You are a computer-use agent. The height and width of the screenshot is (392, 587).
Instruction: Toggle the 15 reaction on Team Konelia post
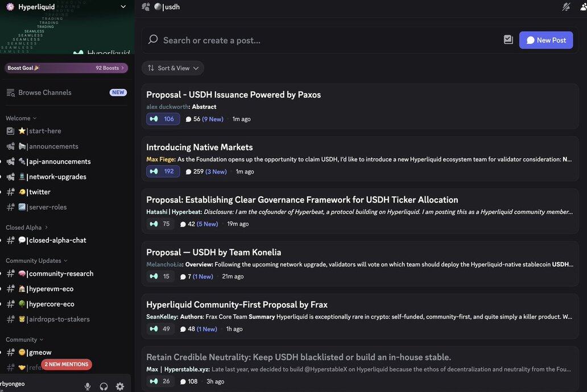pos(160,277)
